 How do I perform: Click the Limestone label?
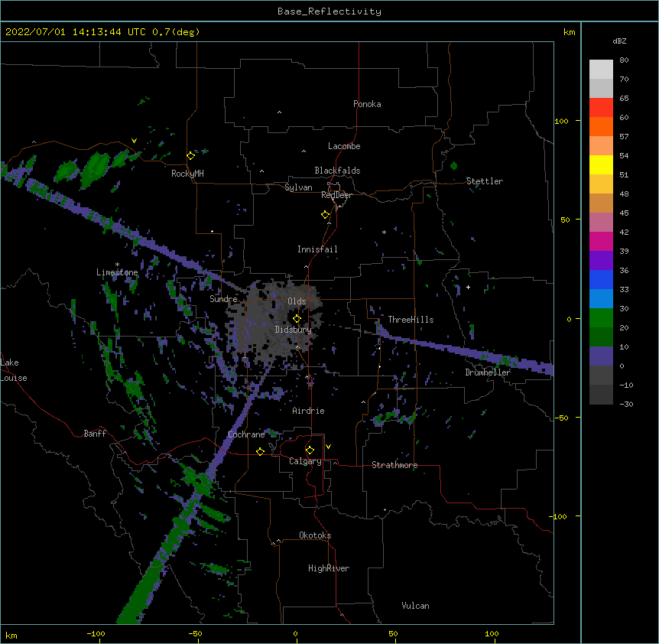click(x=117, y=272)
